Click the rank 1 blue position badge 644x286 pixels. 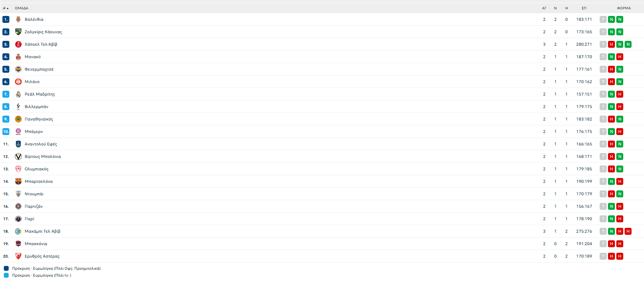pos(6,19)
